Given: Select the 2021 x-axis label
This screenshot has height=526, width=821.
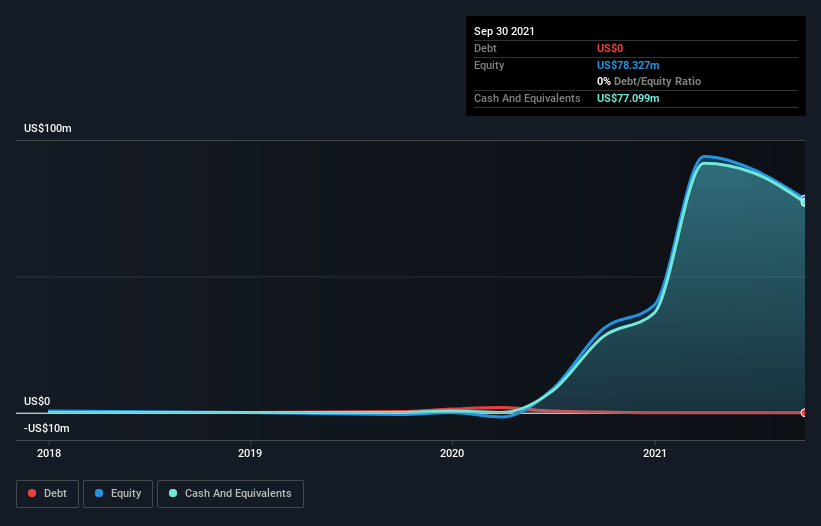Looking at the screenshot, I should pyautogui.click(x=654, y=453).
